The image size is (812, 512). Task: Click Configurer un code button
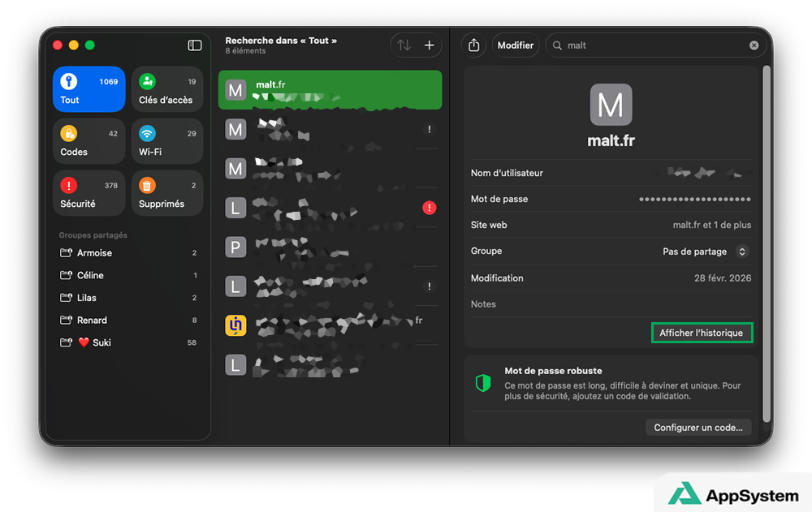click(x=698, y=428)
